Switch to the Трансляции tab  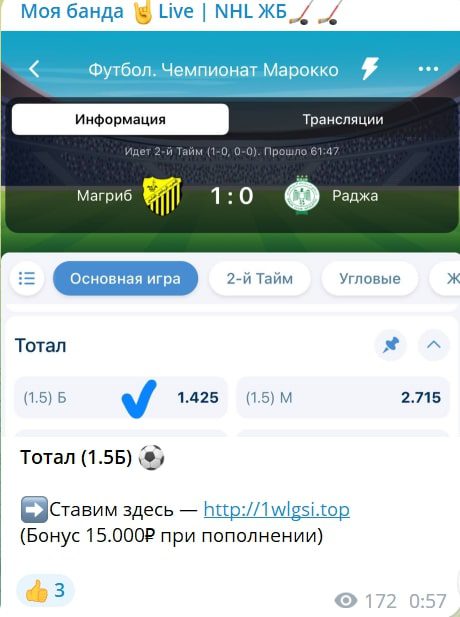(x=343, y=119)
